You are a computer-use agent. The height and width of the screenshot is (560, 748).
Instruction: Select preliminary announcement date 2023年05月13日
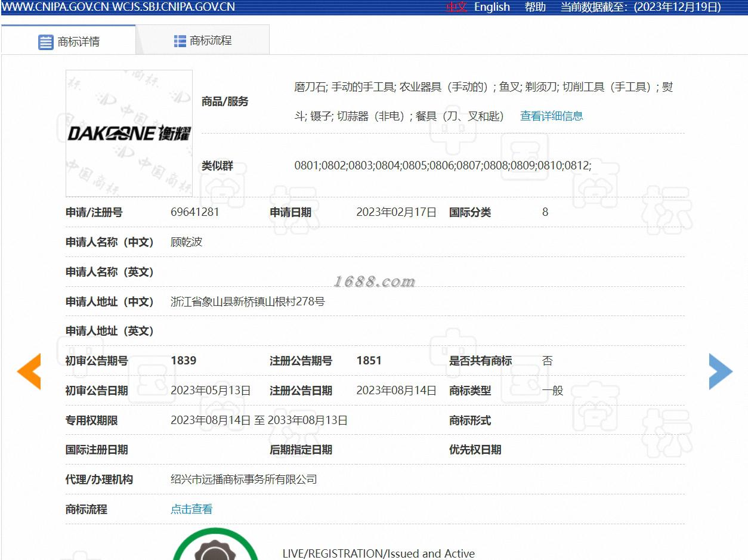point(211,391)
